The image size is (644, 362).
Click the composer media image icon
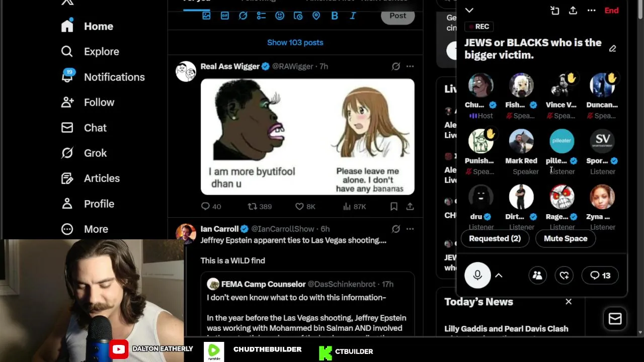tap(206, 16)
